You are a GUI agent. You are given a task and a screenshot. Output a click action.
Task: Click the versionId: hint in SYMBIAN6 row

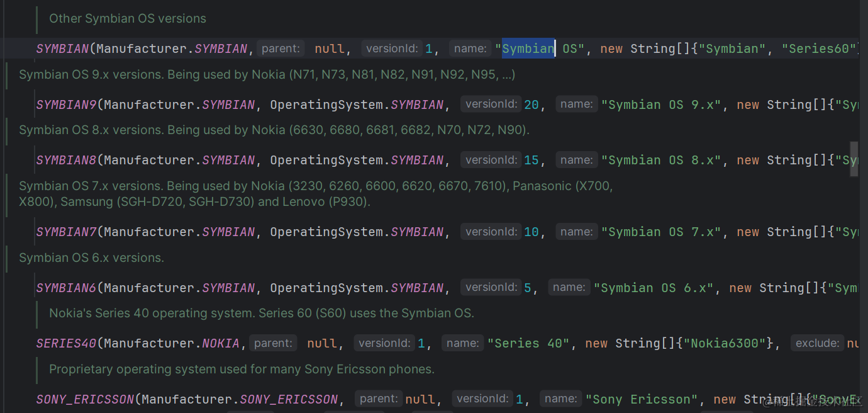[x=491, y=288]
